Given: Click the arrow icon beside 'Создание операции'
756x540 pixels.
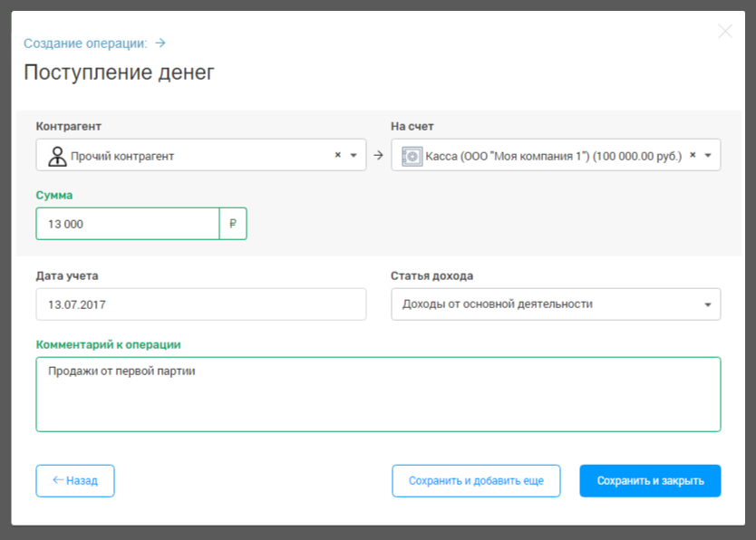Looking at the screenshot, I should [160, 43].
